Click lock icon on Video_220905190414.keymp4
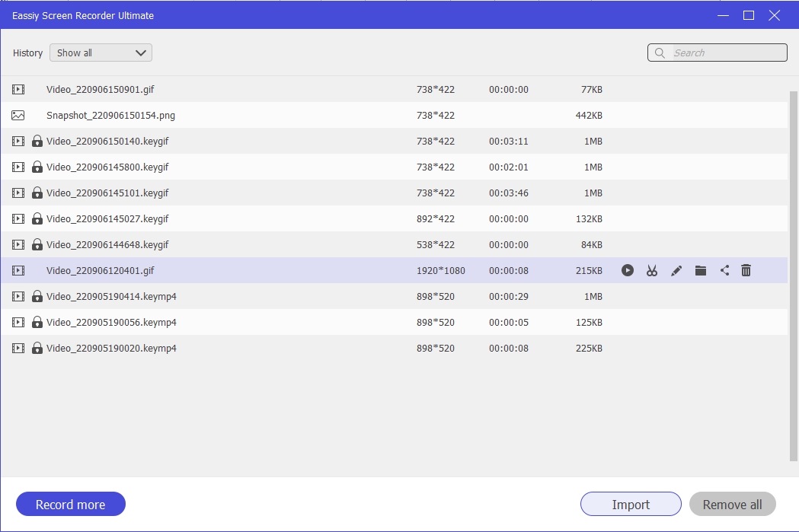Image resolution: width=799 pixels, height=532 pixels. click(x=37, y=296)
